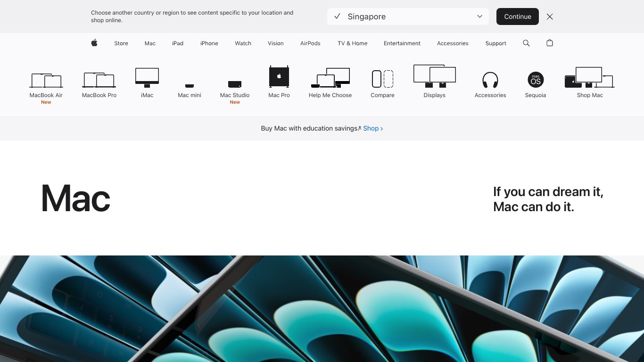
Task: Click the MacBook Pro text label
Action: pos(99,95)
